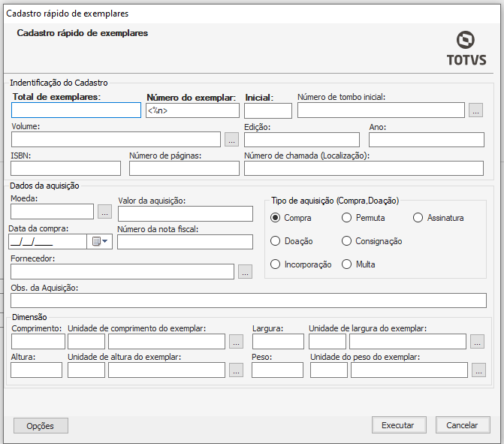Select the Compra radio option
This screenshot has height=444, width=504.
pos(276,218)
